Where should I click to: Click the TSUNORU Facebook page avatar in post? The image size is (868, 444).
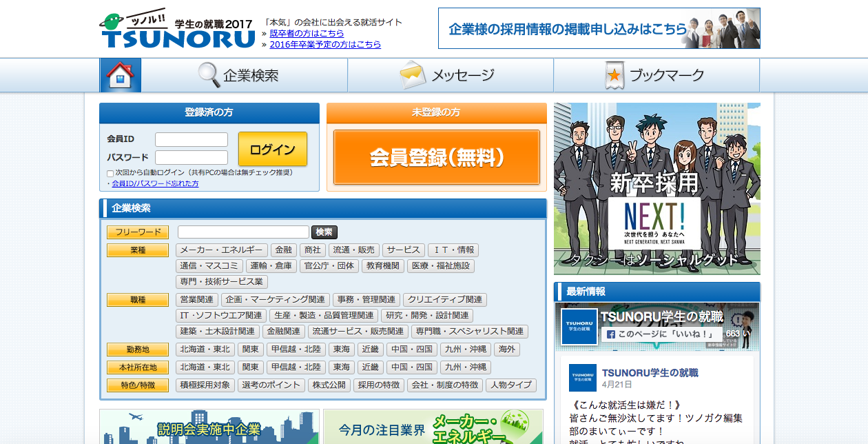(582, 378)
